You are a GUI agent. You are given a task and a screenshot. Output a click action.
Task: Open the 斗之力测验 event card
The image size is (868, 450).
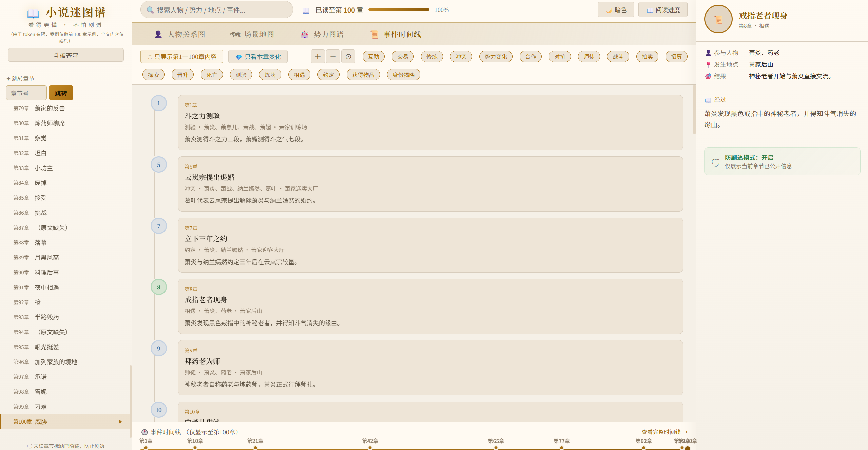tap(430, 122)
